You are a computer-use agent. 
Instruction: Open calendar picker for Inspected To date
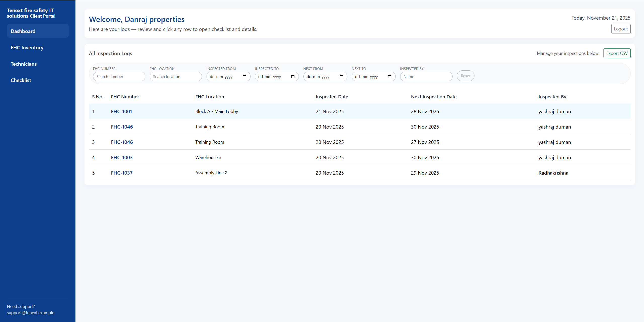[x=293, y=76]
